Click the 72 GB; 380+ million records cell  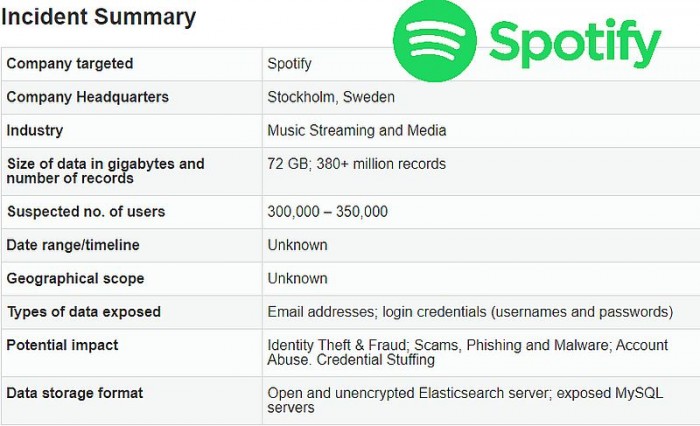pyautogui.click(x=357, y=164)
